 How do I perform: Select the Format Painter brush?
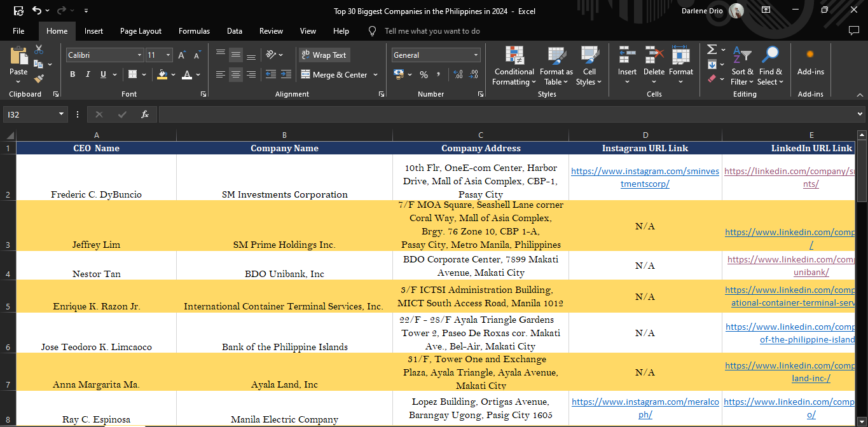[39, 79]
